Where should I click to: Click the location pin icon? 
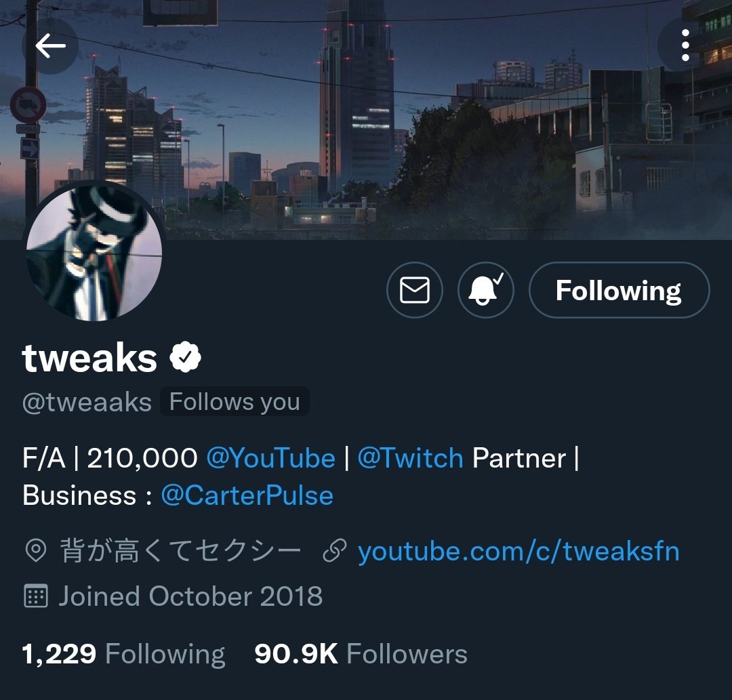pos(35,551)
